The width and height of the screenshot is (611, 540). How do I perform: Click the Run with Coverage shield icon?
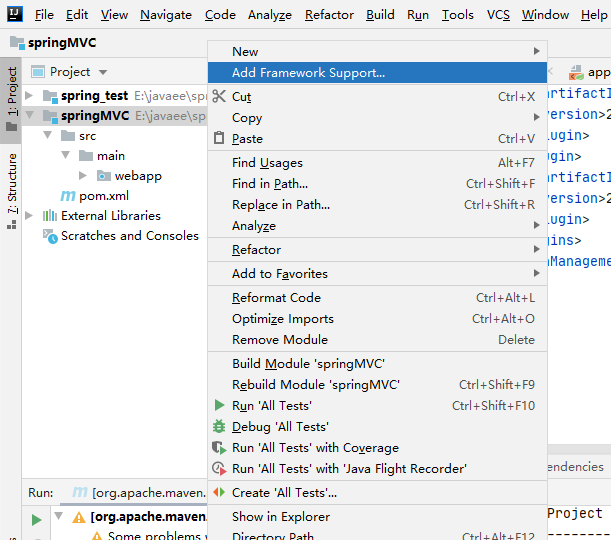[219, 447]
